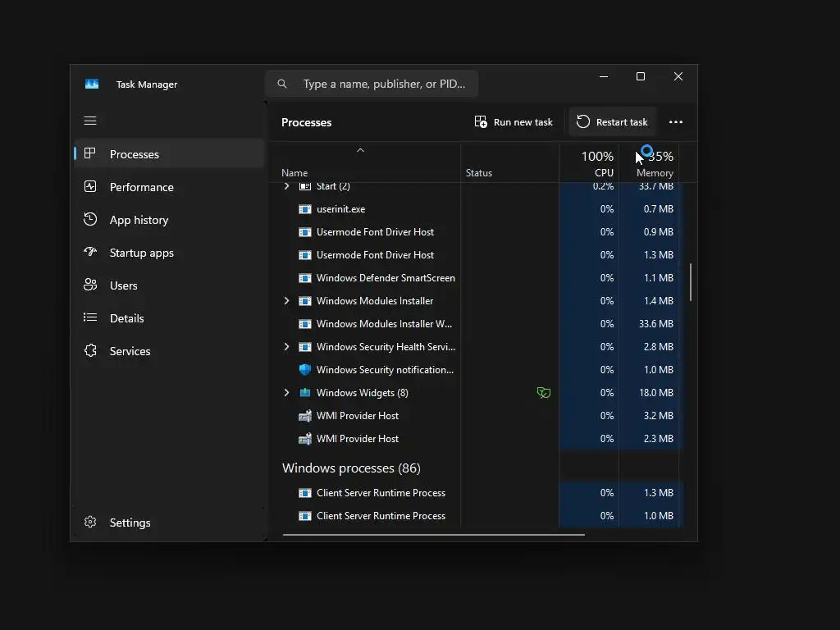Click the sort chevron above Name column

[x=361, y=151]
